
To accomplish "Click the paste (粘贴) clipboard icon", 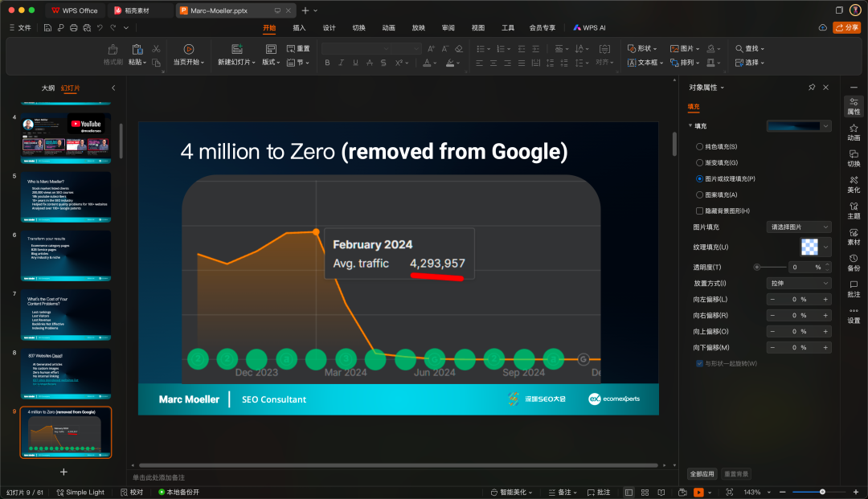I will pyautogui.click(x=137, y=49).
